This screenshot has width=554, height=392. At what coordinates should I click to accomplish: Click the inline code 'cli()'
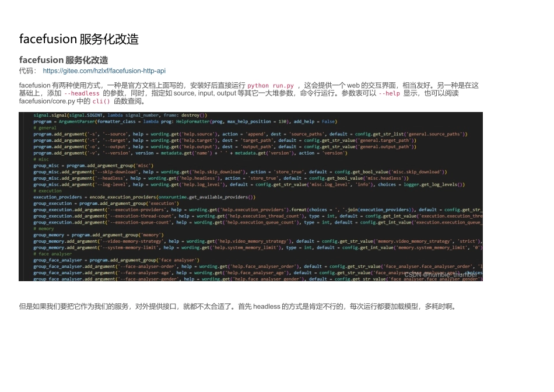pos(101,101)
